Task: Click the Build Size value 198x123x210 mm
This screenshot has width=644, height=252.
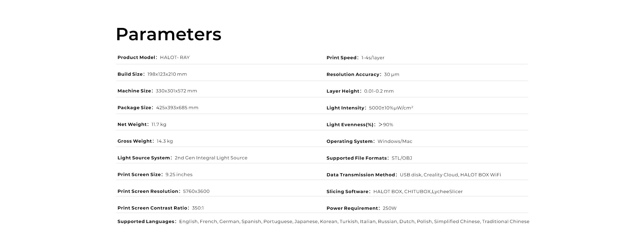Action: (x=167, y=74)
